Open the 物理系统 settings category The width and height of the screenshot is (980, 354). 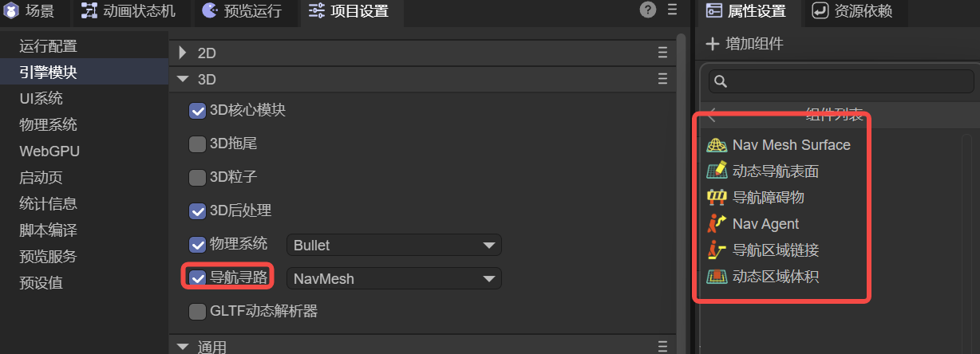(49, 125)
